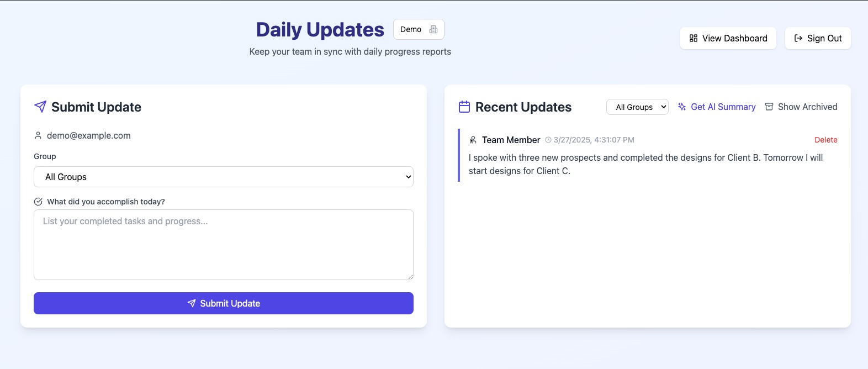The image size is (868, 369).
Task: Click the sparkle icon for AI Summary
Action: (x=682, y=107)
